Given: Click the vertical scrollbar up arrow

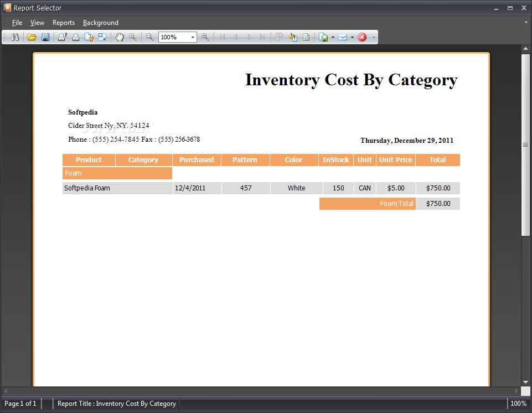Looking at the screenshot, I should (525, 49).
